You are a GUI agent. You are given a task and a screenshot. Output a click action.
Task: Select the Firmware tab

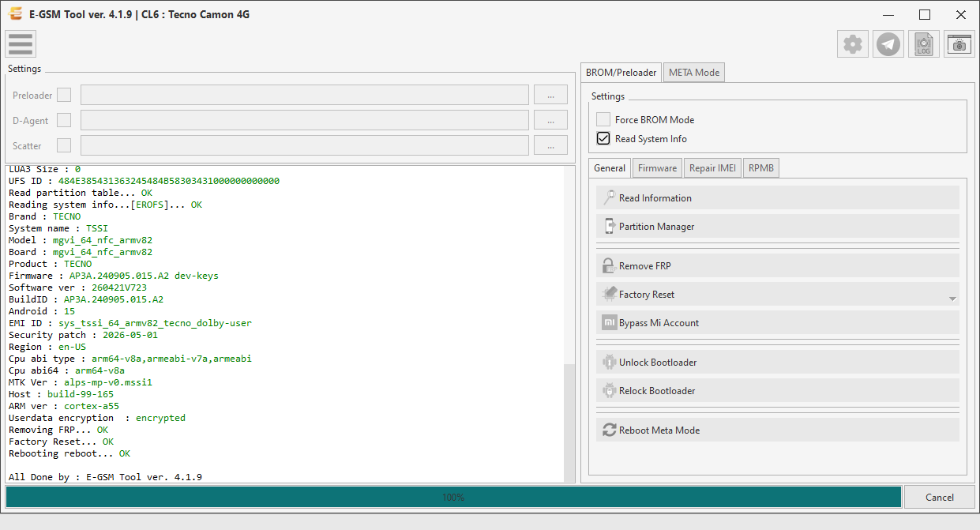point(657,167)
